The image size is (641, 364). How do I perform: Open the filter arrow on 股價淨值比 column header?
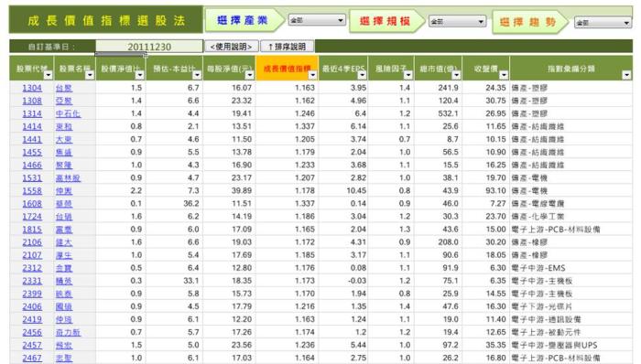pos(140,75)
